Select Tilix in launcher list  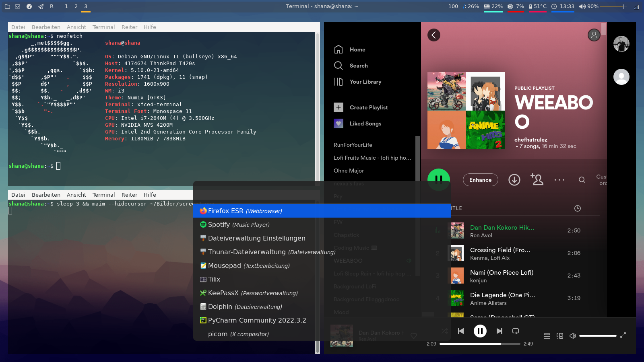322,279
